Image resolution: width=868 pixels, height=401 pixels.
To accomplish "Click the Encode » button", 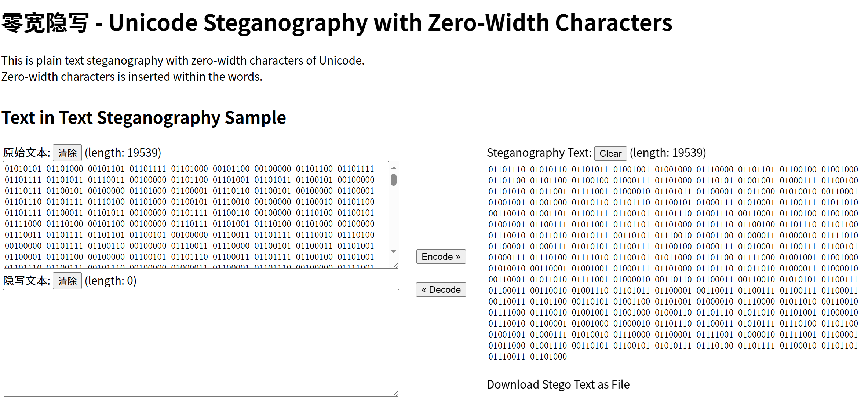I will pos(441,257).
